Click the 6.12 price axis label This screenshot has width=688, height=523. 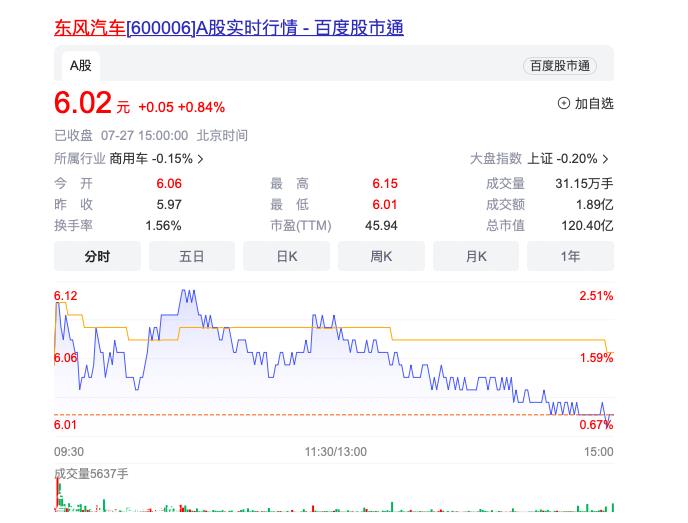pos(65,296)
